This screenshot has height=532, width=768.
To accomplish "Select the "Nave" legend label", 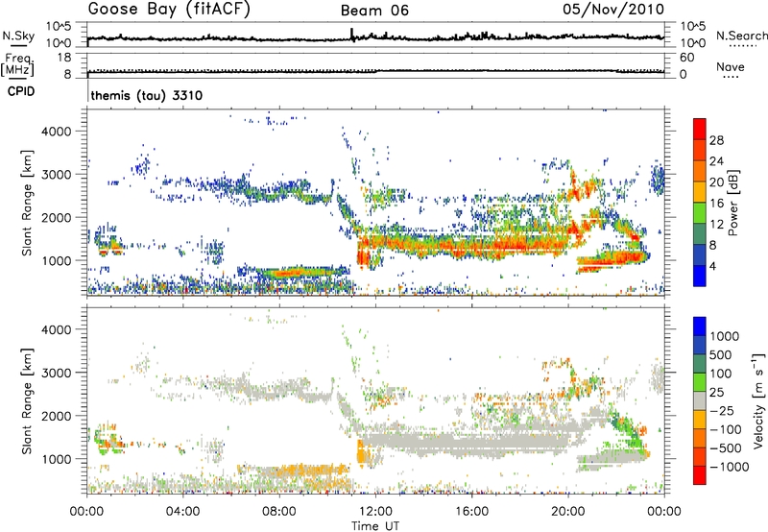I will (731, 67).
